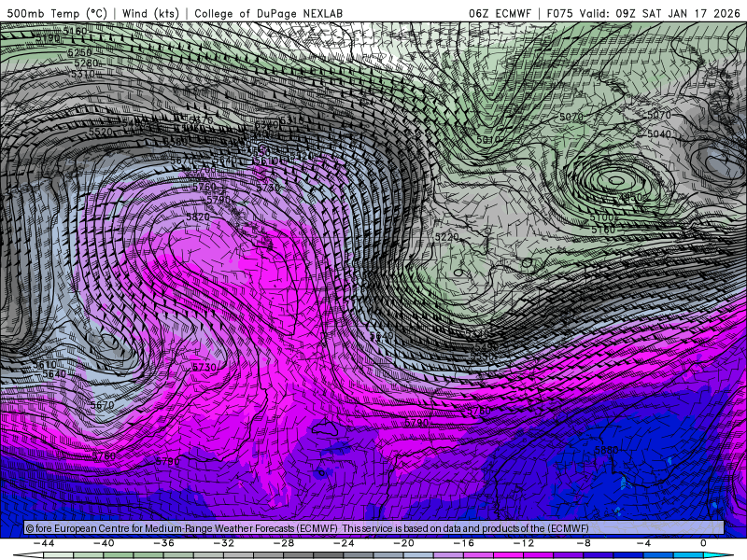The height and width of the screenshot is (560, 747).
Task: Click the -8 color scale tick label
Action: click(583, 543)
